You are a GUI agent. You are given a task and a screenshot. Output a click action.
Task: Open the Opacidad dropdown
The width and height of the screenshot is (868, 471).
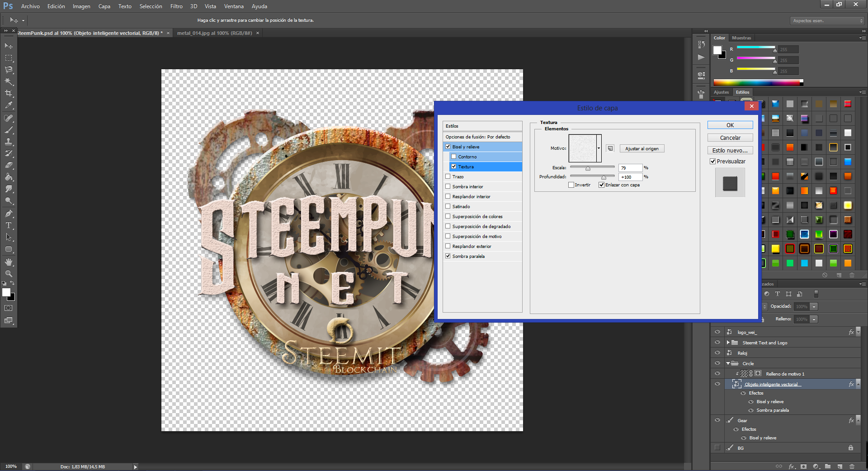tap(814, 307)
